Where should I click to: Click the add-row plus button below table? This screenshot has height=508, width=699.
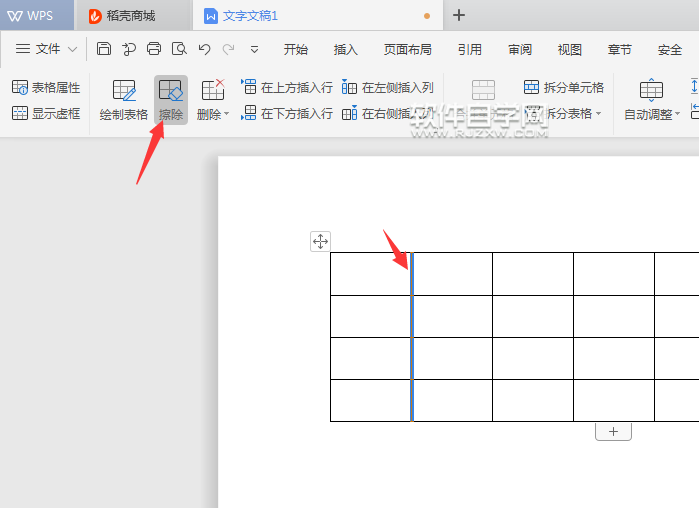tap(613, 432)
